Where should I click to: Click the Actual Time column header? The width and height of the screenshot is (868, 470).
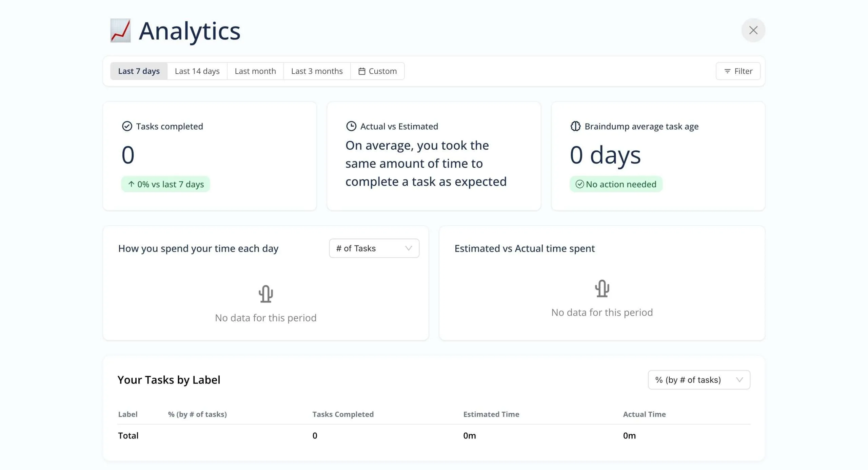(644, 414)
